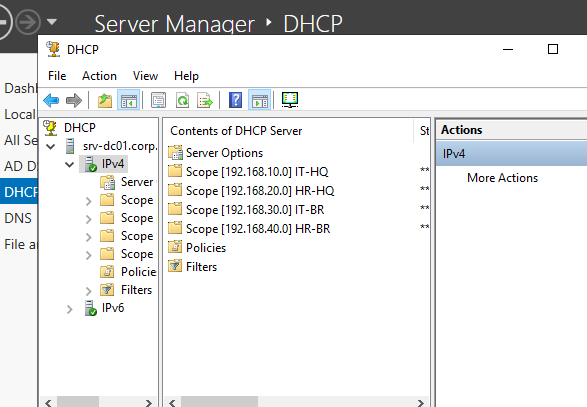Click left arrow of contents pane scrollbar

point(172,403)
